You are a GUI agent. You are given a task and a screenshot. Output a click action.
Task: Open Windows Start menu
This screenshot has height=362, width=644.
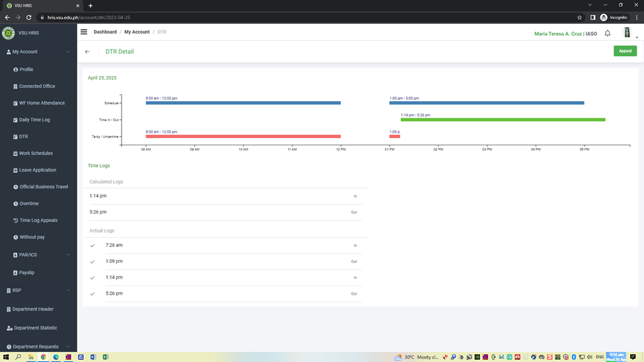tap(6, 357)
